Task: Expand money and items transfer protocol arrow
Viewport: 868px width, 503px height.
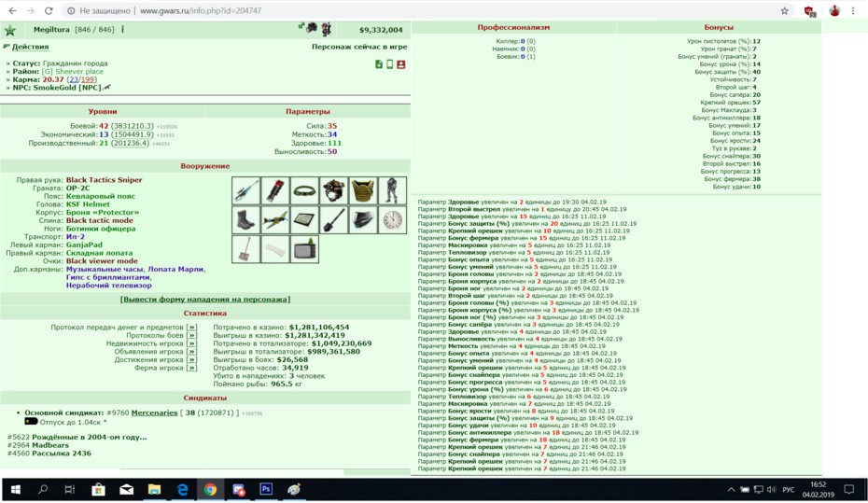Action: [x=191, y=328]
